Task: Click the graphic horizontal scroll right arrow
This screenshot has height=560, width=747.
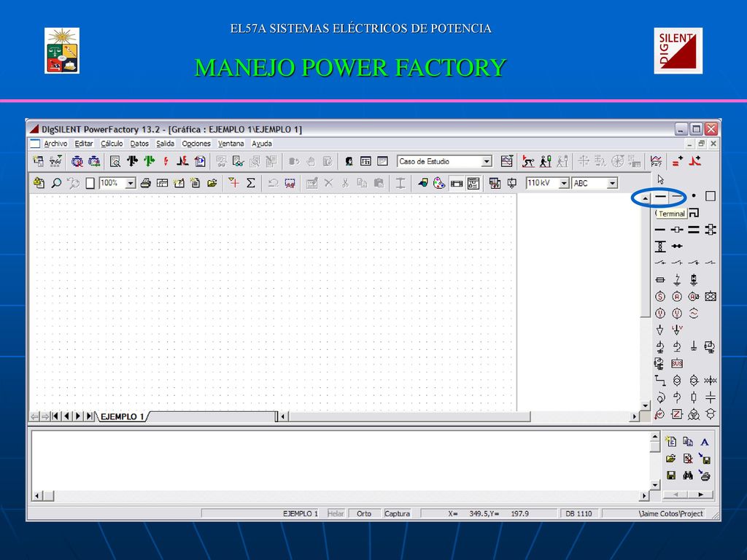Action: click(634, 416)
